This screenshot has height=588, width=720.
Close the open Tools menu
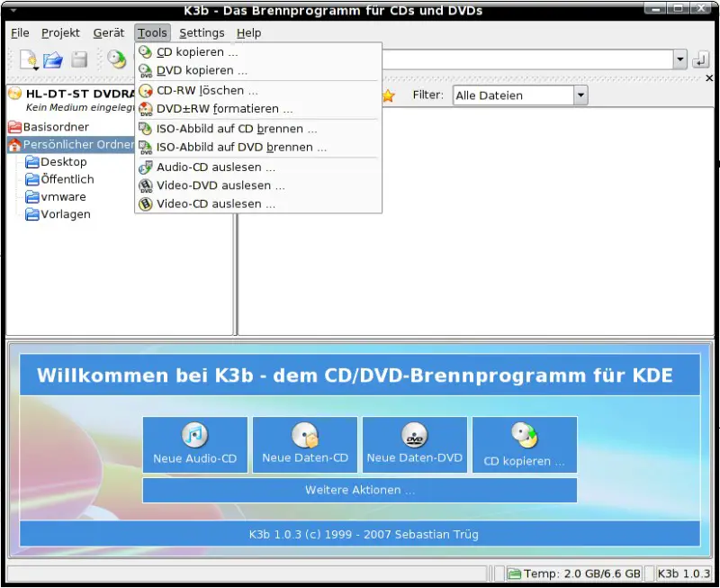point(152,33)
